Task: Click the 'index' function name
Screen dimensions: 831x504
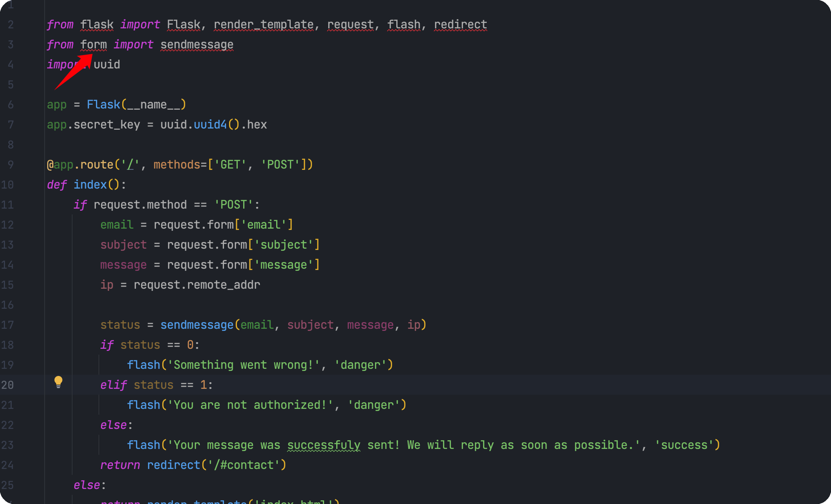Action: point(90,185)
